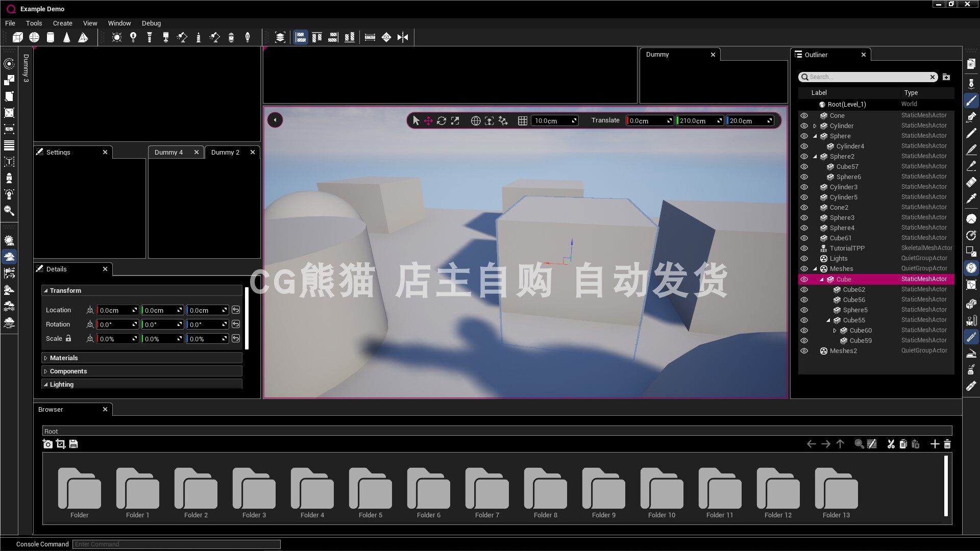
Task: Select the rotate gizmo tool in viewport
Action: pos(442,121)
